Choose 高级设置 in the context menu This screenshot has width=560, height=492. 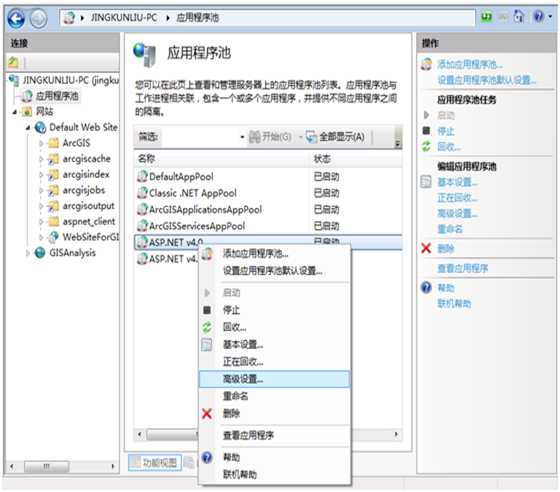[275, 379]
